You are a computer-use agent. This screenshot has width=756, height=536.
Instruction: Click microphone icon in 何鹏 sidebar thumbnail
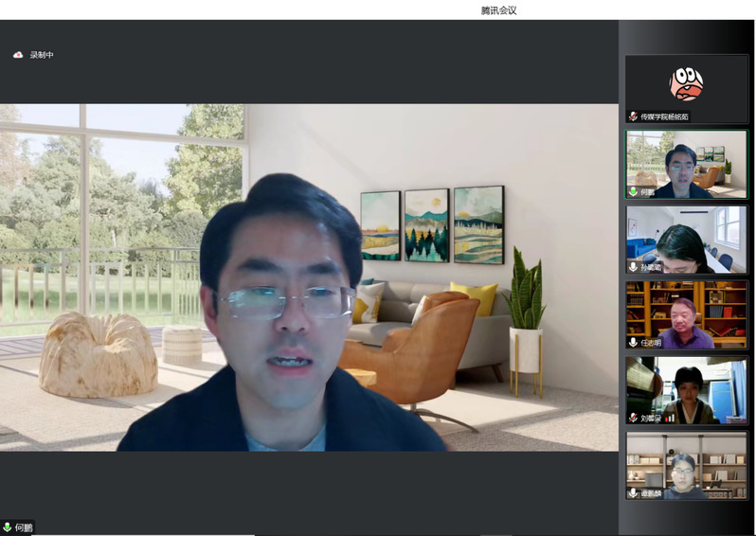[x=633, y=191]
